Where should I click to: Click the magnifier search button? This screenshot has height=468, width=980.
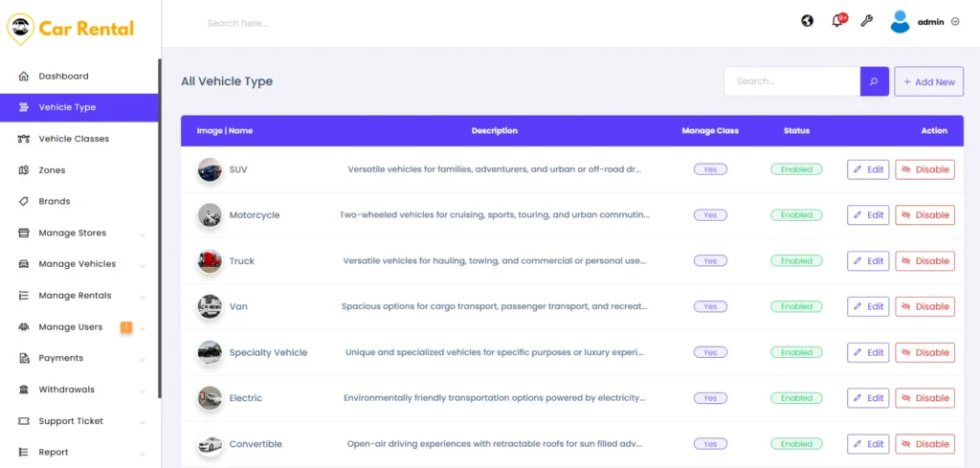pyautogui.click(x=874, y=81)
